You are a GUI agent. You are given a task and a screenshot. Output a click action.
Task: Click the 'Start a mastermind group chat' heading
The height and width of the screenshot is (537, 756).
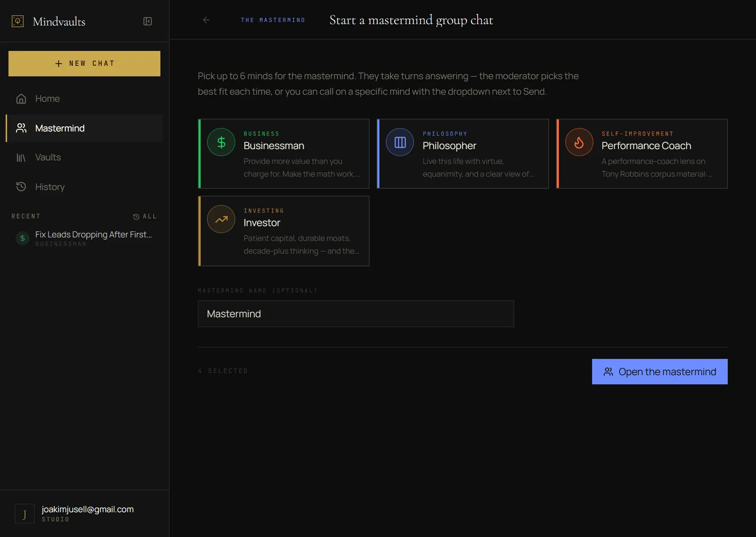coord(411,20)
